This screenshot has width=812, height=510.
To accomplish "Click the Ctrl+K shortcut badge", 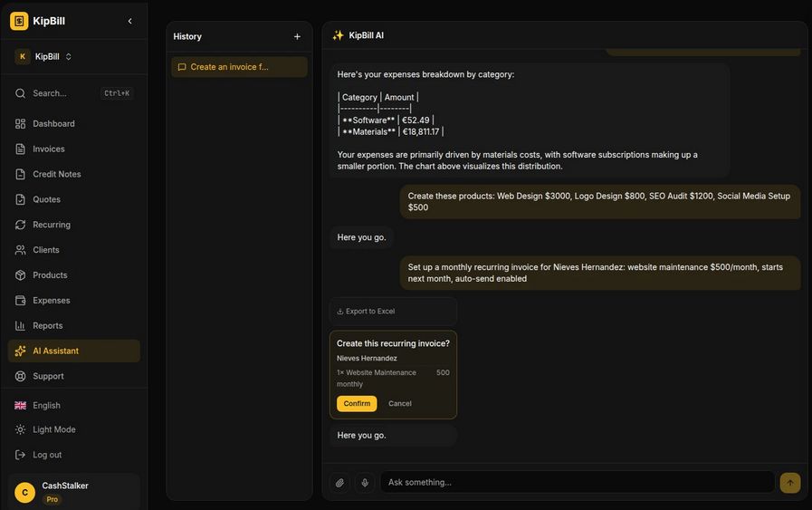I will pyautogui.click(x=117, y=93).
